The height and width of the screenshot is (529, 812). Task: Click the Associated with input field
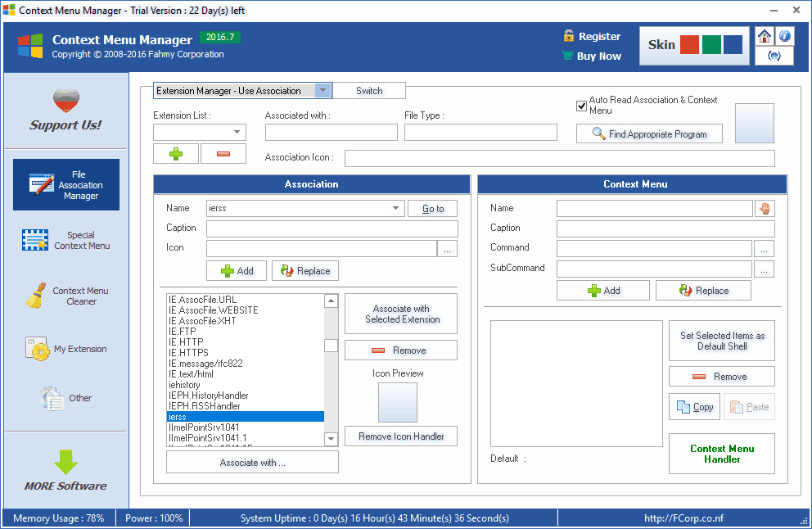332,132
